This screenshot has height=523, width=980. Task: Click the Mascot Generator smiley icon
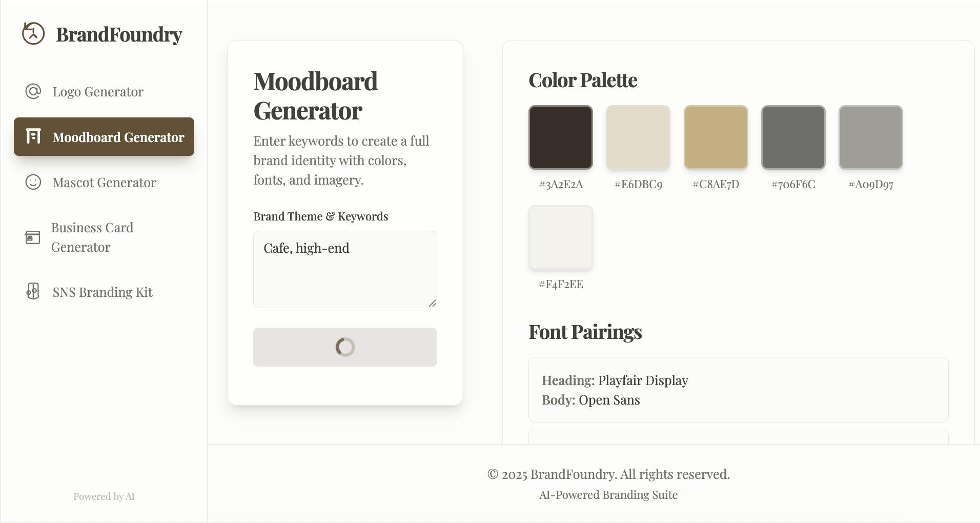33,182
